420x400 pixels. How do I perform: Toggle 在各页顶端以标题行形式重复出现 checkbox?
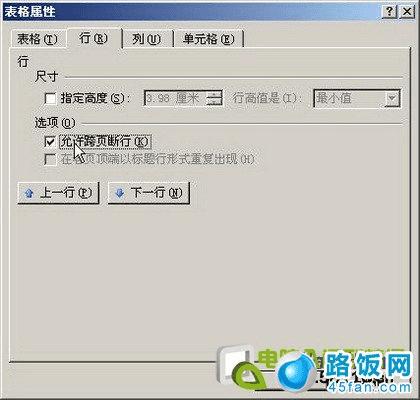pyautogui.click(x=50, y=159)
